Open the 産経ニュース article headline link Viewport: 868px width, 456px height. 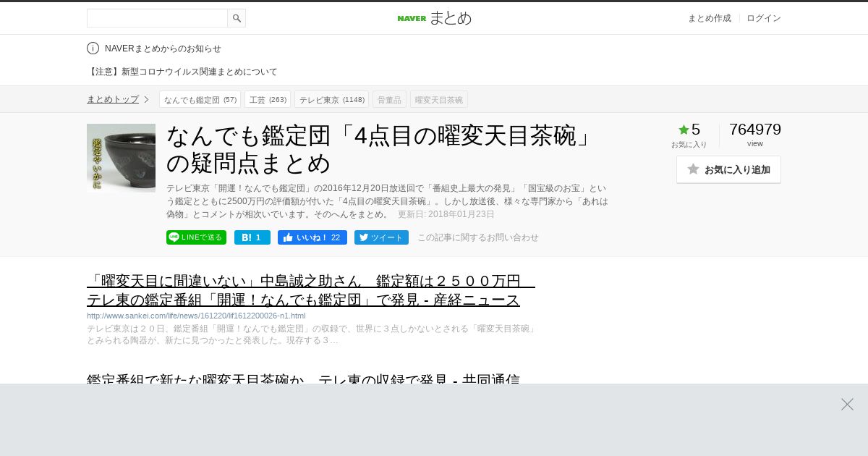pos(311,290)
